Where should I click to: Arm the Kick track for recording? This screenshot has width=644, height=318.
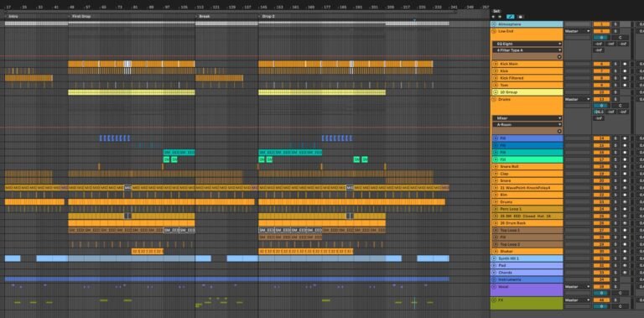click(x=625, y=71)
